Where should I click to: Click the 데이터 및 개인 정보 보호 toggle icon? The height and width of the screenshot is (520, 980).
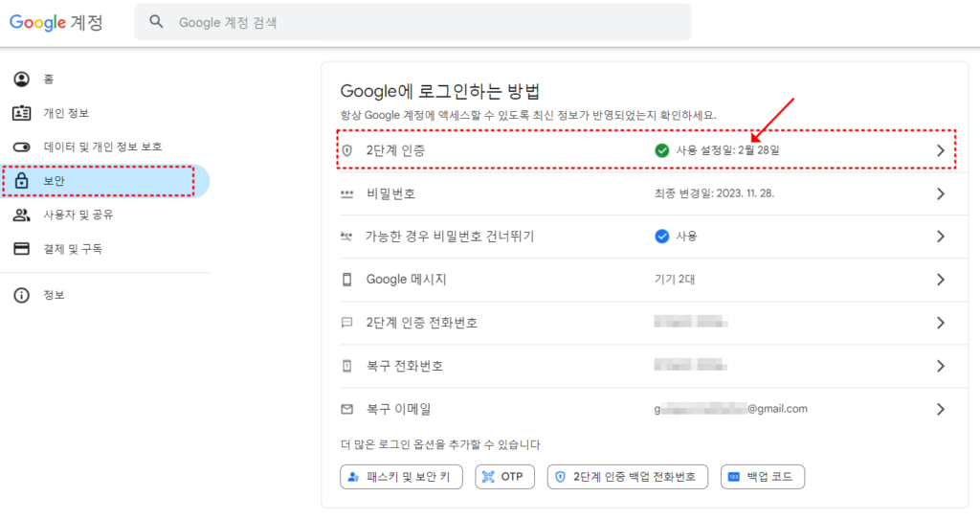click(x=21, y=147)
